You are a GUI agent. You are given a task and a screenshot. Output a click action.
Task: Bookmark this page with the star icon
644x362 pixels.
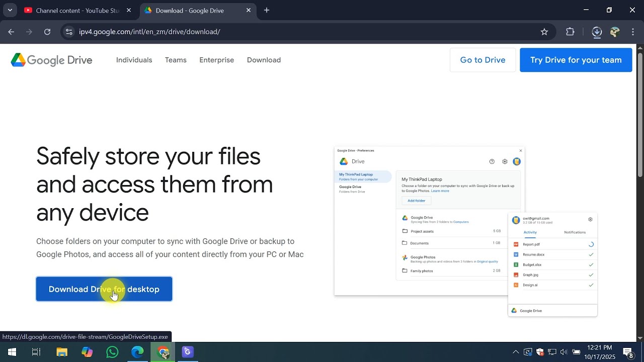(544, 32)
